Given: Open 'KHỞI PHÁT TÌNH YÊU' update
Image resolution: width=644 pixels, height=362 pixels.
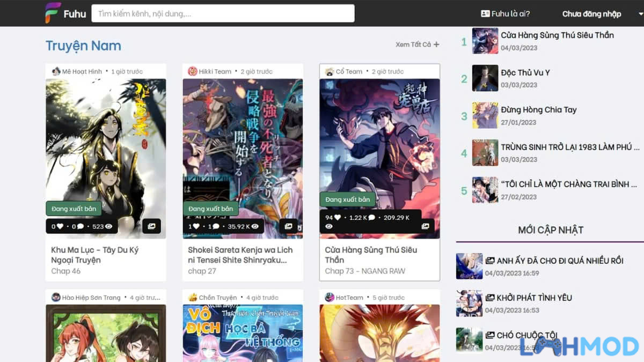Looking at the screenshot, I should pyautogui.click(x=535, y=298).
